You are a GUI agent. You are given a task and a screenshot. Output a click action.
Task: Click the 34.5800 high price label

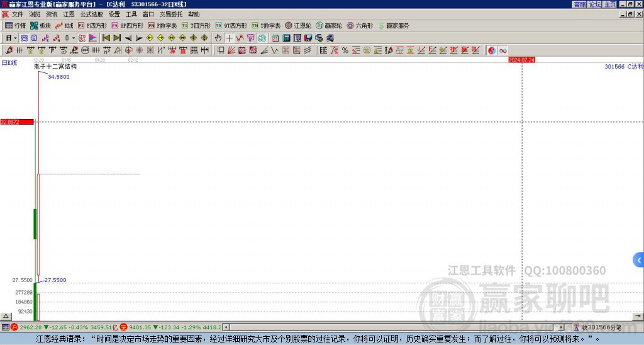pyautogui.click(x=58, y=77)
